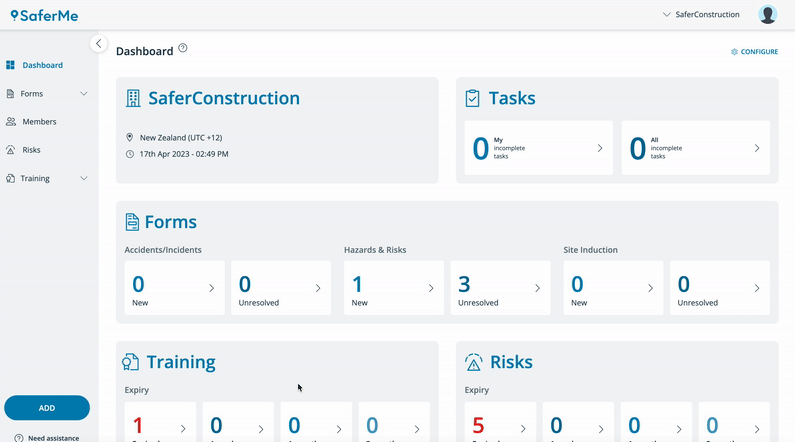
Task: Click the ADD button
Action: point(47,408)
